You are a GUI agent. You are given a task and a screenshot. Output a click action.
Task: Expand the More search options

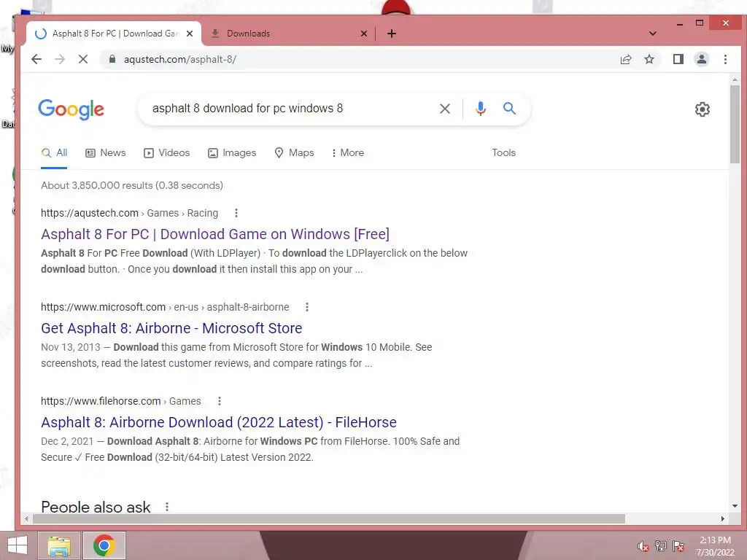point(348,153)
